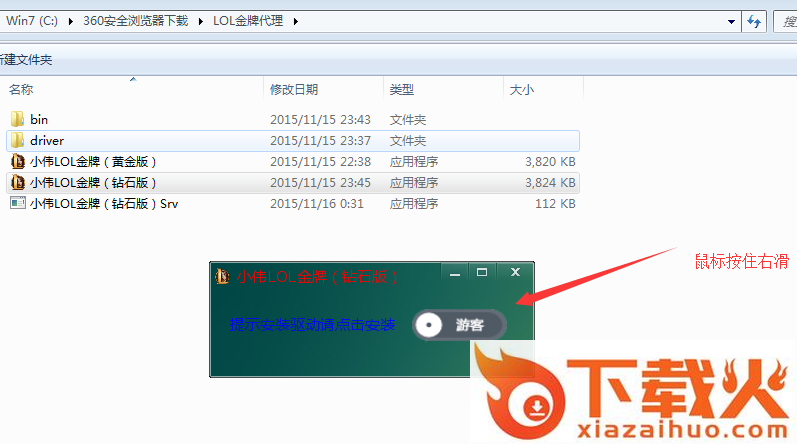The height and width of the screenshot is (444, 797).
Task: Click the 提示安装驱动请点击安装 link
Action: [312, 324]
